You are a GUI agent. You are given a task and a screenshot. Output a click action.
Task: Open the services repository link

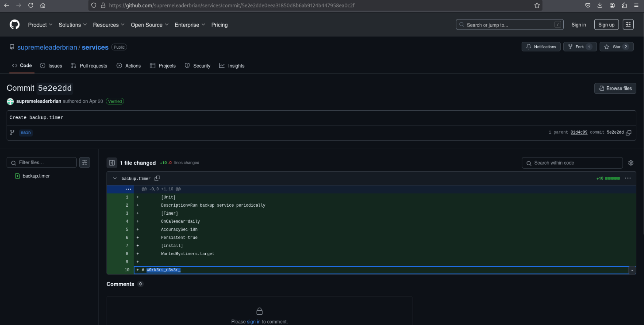coord(95,47)
